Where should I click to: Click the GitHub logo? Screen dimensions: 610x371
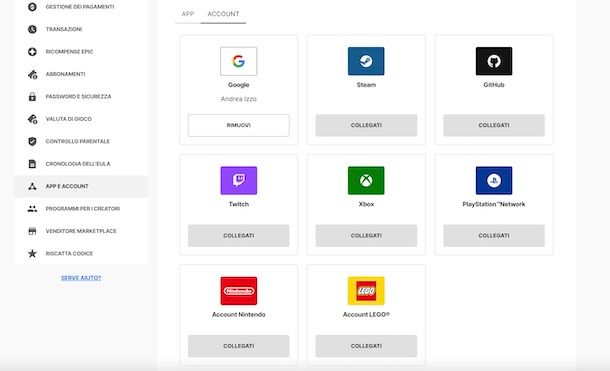(x=494, y=61)
